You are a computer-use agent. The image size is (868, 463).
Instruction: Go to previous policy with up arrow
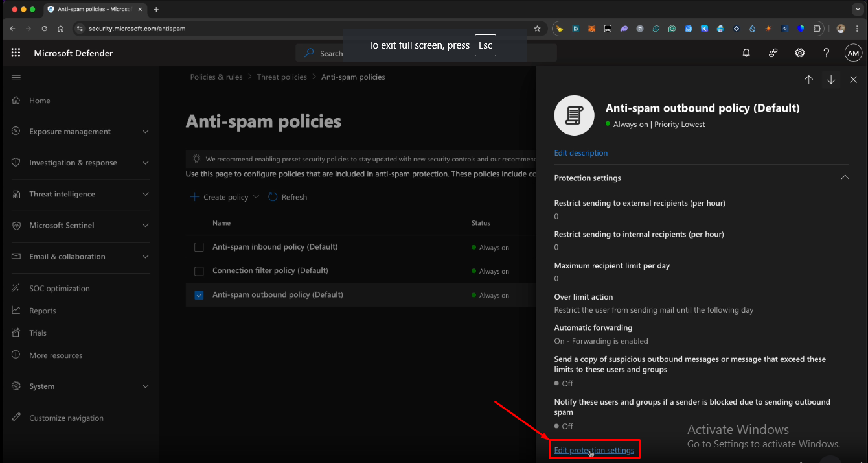pyautogui.click(x=808, y=80)
